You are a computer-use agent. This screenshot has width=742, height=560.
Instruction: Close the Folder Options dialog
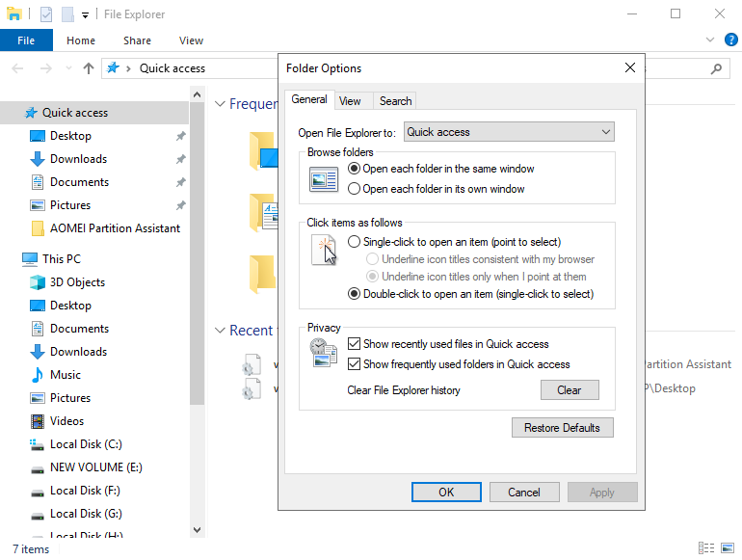(x=630, y=67)
